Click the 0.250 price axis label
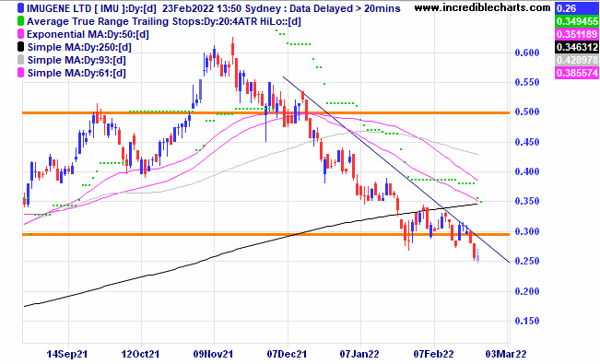 (x=527, y=261)
